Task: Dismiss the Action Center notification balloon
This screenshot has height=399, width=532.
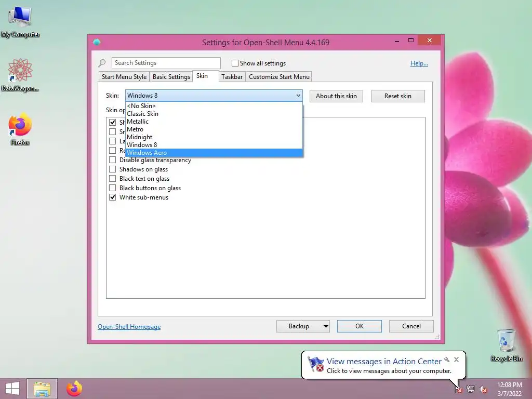Action: pyautogui.click(x=456, y=360)
